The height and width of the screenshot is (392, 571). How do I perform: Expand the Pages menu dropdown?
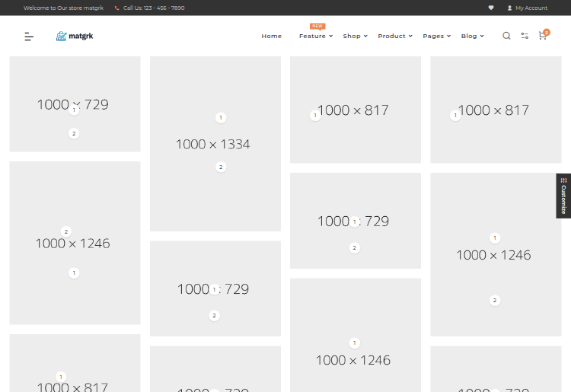coord(437,36)
